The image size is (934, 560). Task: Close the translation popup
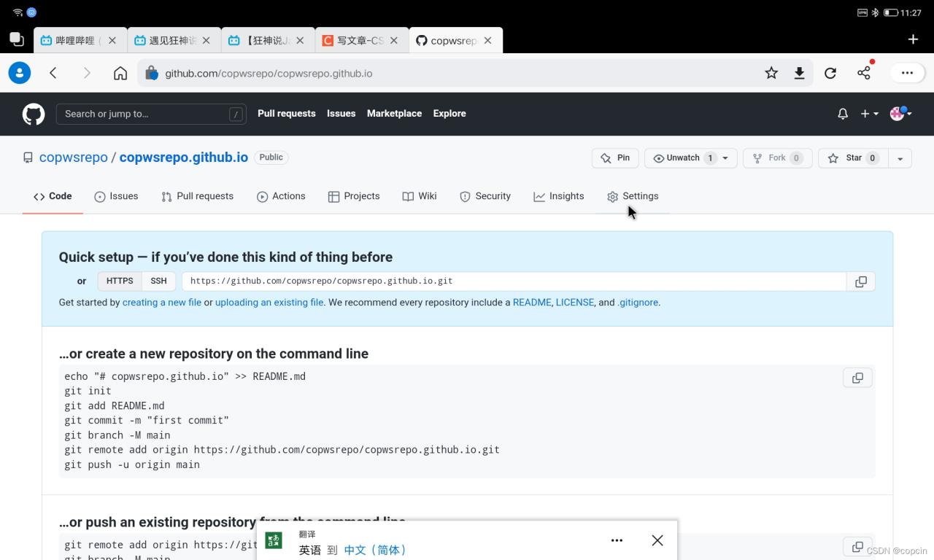pyautogui.click(x=657, y=540)
